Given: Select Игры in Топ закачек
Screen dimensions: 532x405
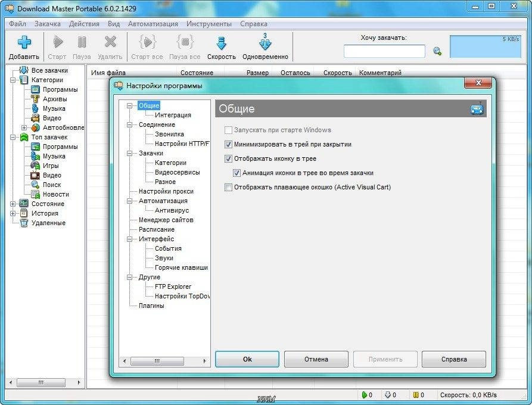Looking at the screenshot, I should [51, 166].
